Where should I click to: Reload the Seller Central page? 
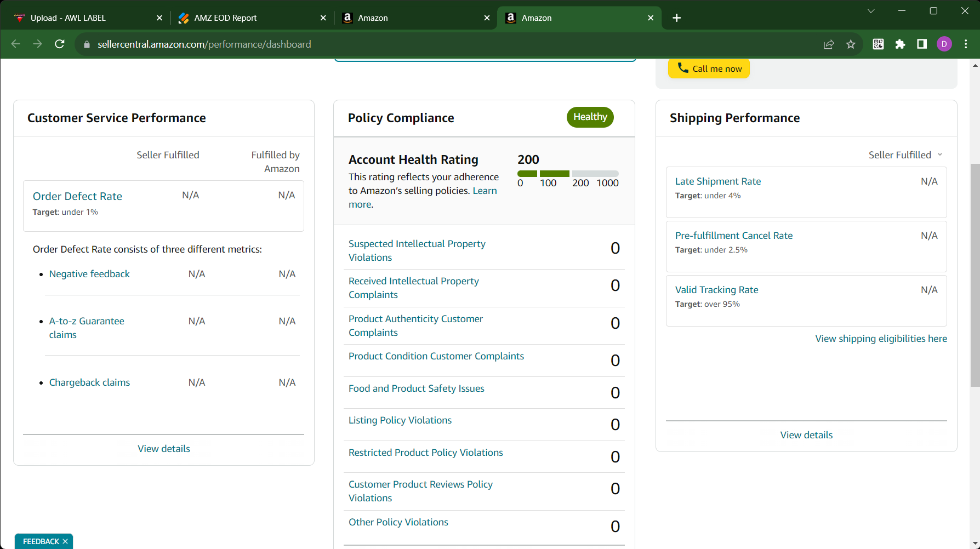point(60,44)
